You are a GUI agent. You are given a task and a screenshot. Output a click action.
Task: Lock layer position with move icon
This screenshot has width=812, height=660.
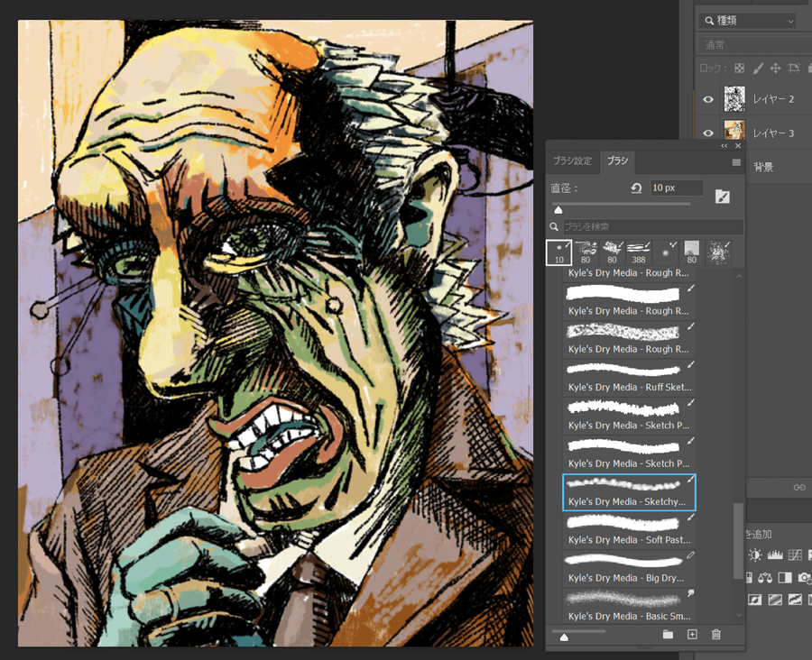pyautogui.click(x=775, y=69)
